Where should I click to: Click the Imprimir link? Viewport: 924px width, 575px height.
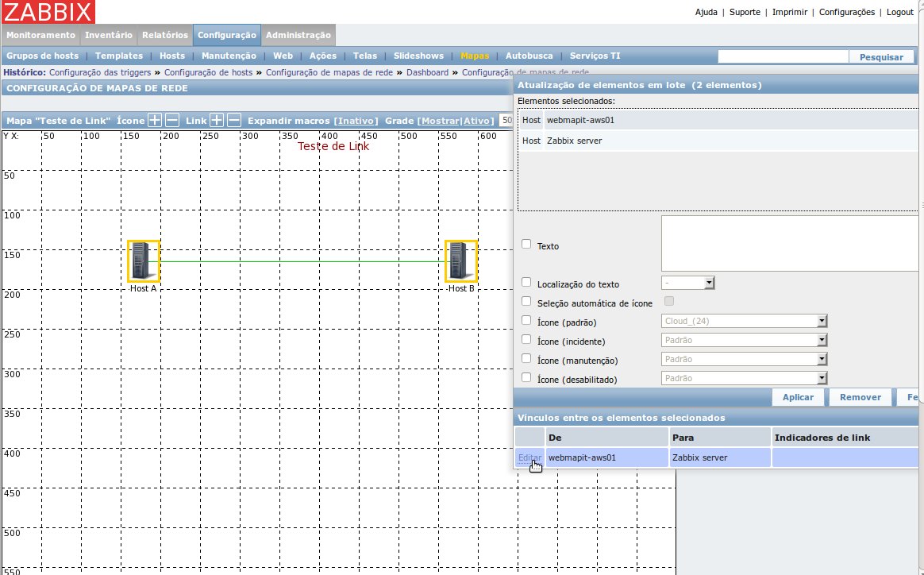[x=790, y=12]
